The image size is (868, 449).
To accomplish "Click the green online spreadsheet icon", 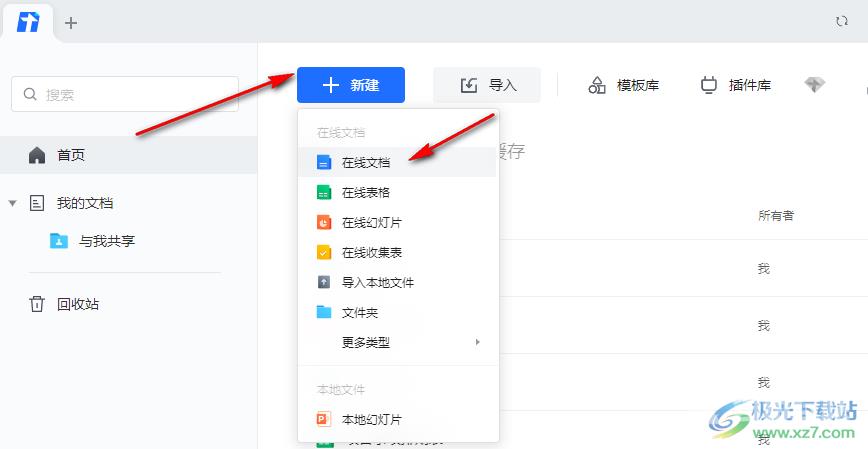I will coord(324,192).
